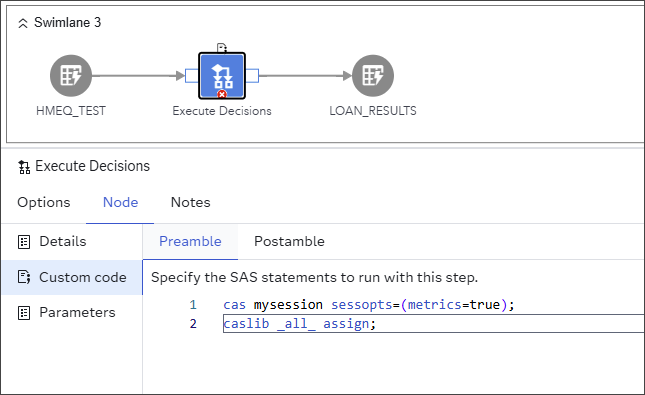
Task: Click the output port of Execute Decisions node
Action: pyautogui.click(x=252, y=76)
